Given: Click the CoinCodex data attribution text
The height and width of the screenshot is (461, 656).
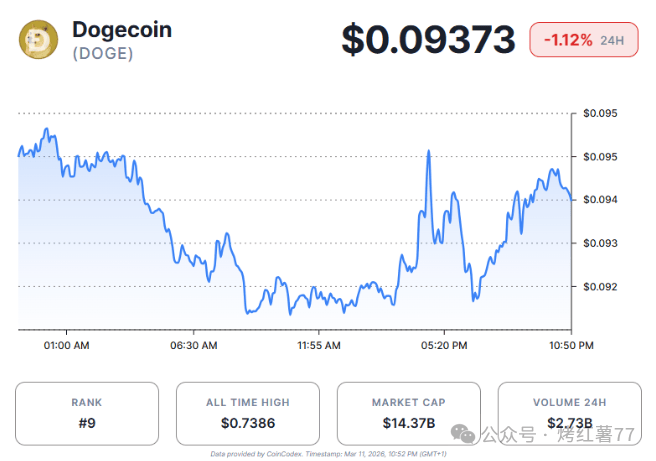Looking at the screenshot, I should point(328,453).
